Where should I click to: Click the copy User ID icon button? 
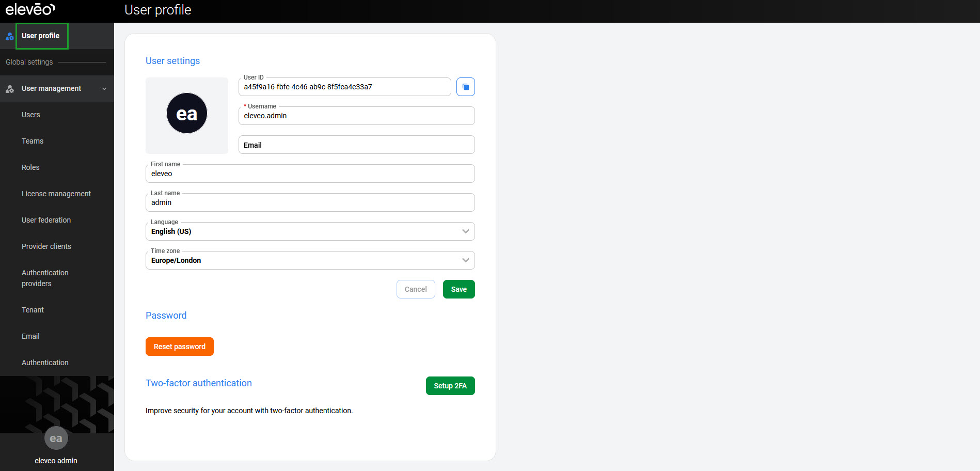465,87
